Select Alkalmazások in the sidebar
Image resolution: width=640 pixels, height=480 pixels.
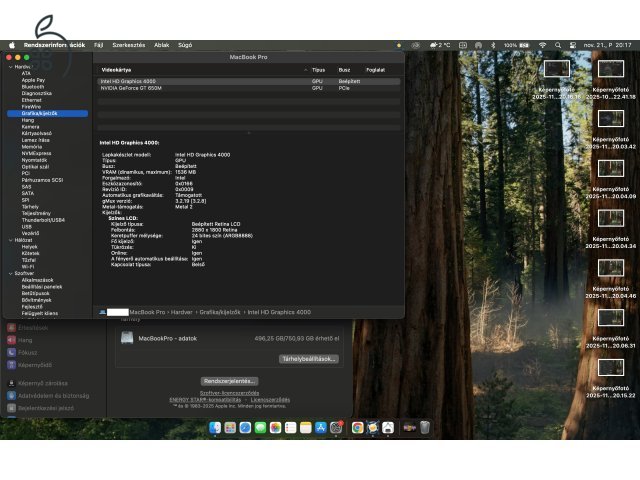(37, 280)
